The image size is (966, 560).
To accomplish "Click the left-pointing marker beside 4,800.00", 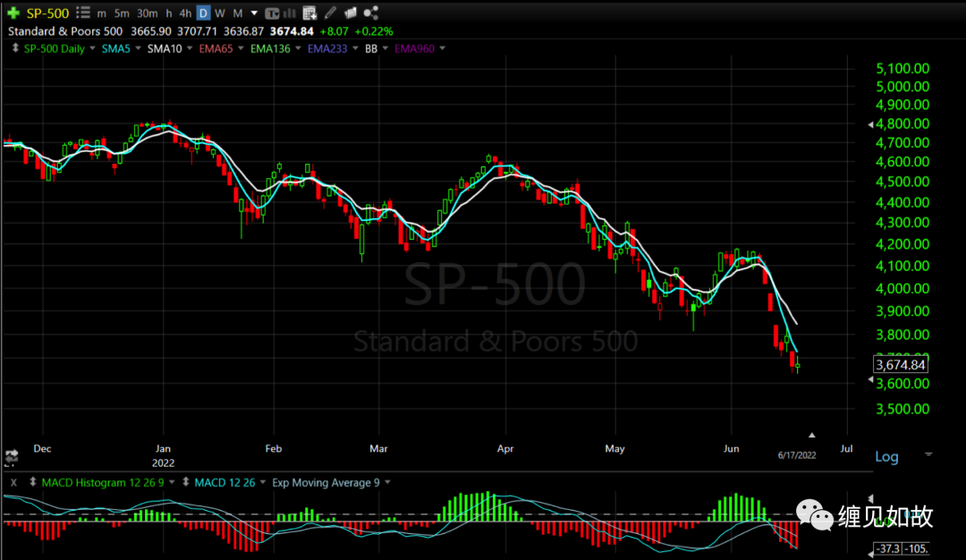I will click(870, 124).
